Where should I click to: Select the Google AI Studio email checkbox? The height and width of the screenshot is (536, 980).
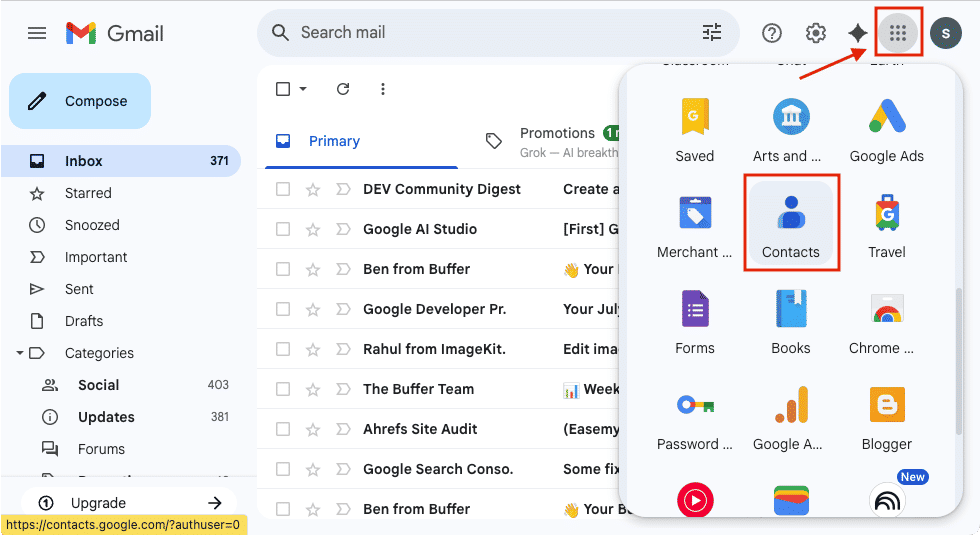click(283, 229)
